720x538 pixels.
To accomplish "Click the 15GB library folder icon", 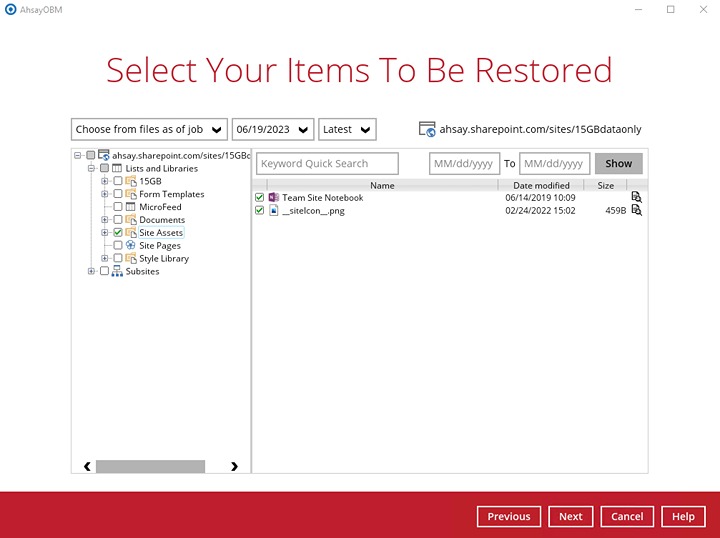I will [131, 181].
